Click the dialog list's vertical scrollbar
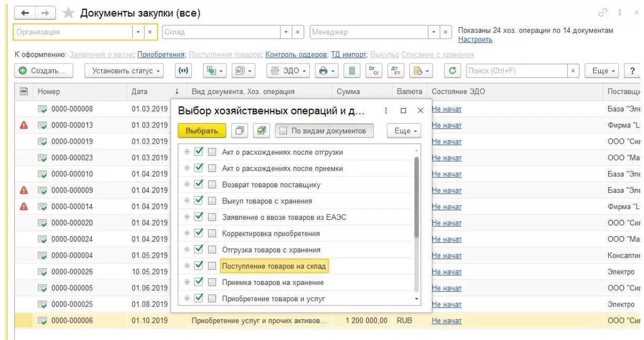This screenshot has width=644, height=340. click(417, 199)
